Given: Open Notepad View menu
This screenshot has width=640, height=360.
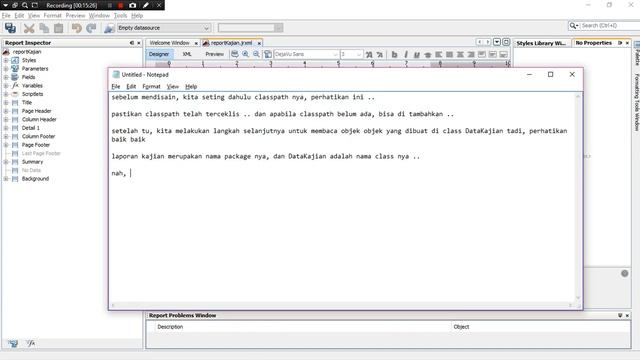Looking at the screenshot, I should 172,87.
